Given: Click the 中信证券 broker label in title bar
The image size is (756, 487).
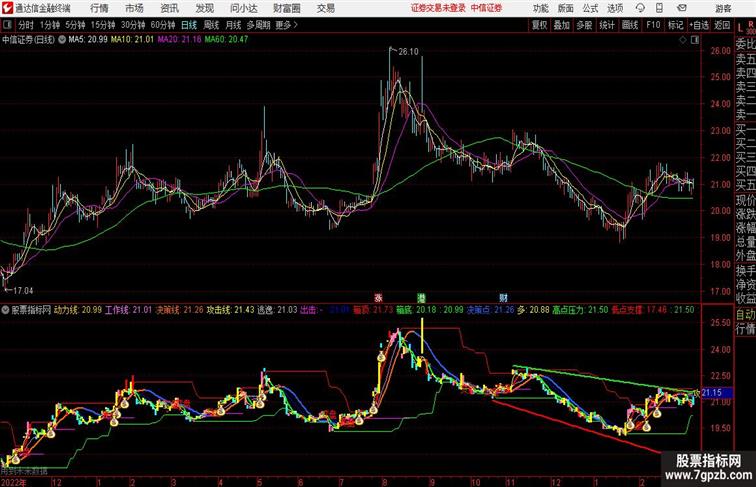Looking at the screenshot, I should (486, 8).
